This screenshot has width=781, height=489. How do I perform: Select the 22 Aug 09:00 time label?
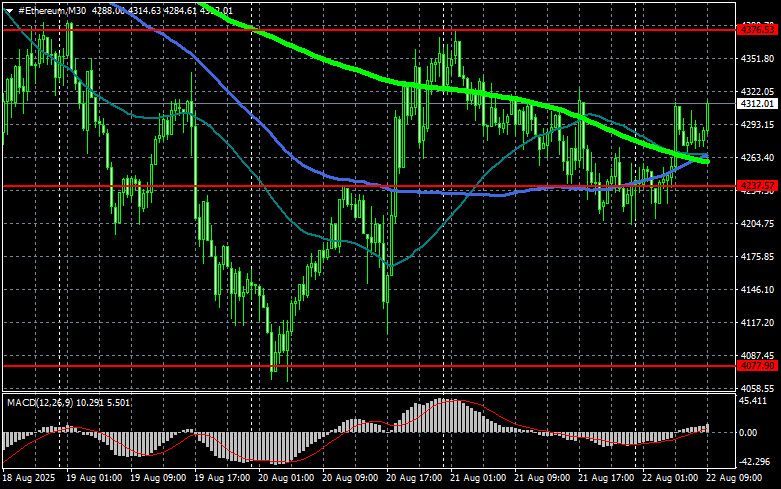(734, 478)
